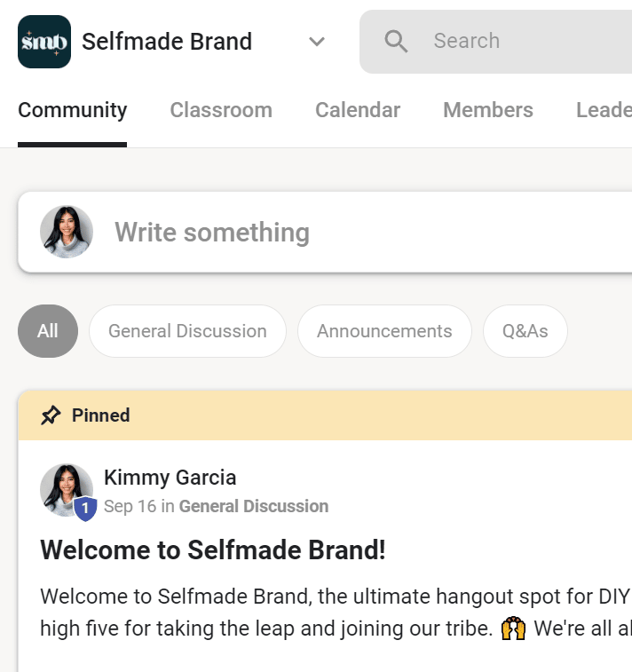The image size is (632, 672).
Task: Open Kimmy Garcia's profile name link
Action: coord(170,478)
